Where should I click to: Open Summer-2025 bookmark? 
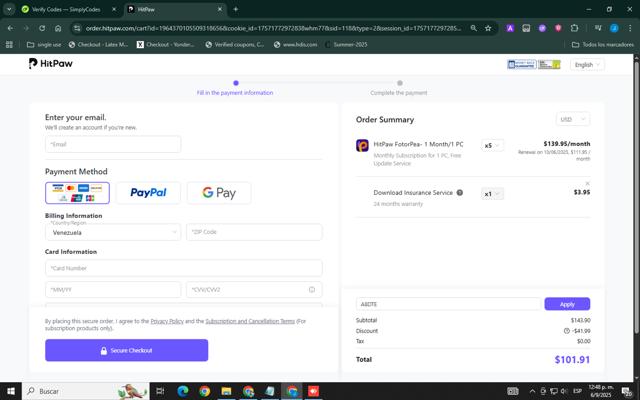(347, 44)
